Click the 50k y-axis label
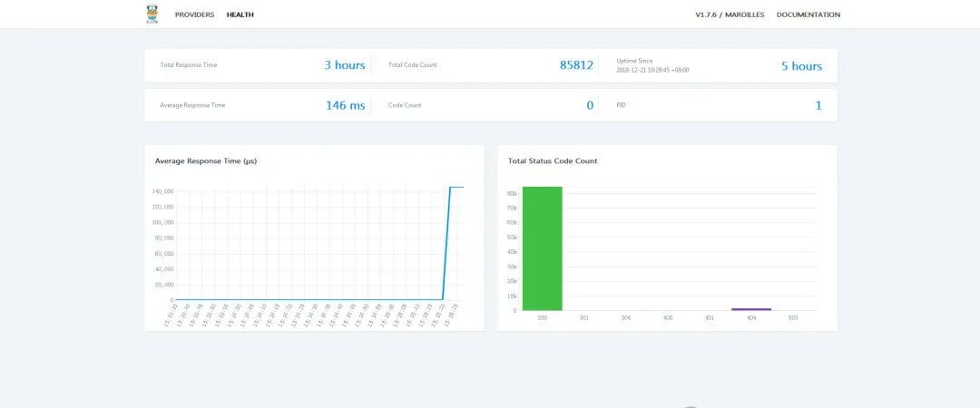The height and width of the screenshot is (408, 980). [x=512, y=238]
